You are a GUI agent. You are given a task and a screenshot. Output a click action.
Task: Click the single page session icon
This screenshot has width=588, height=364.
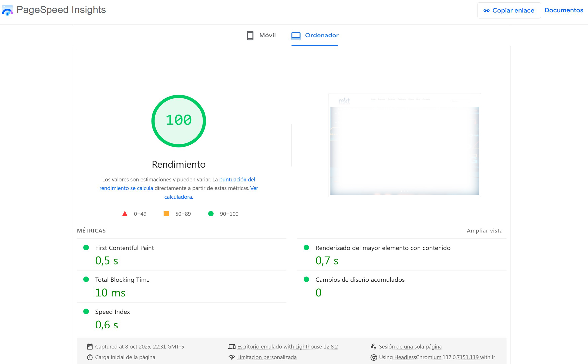click(x=374, y=347)
